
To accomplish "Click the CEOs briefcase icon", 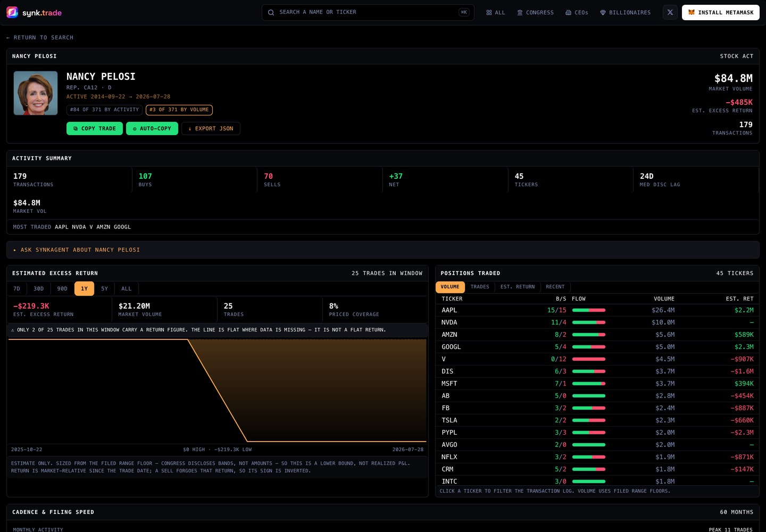I will click(x=568, y=13).
